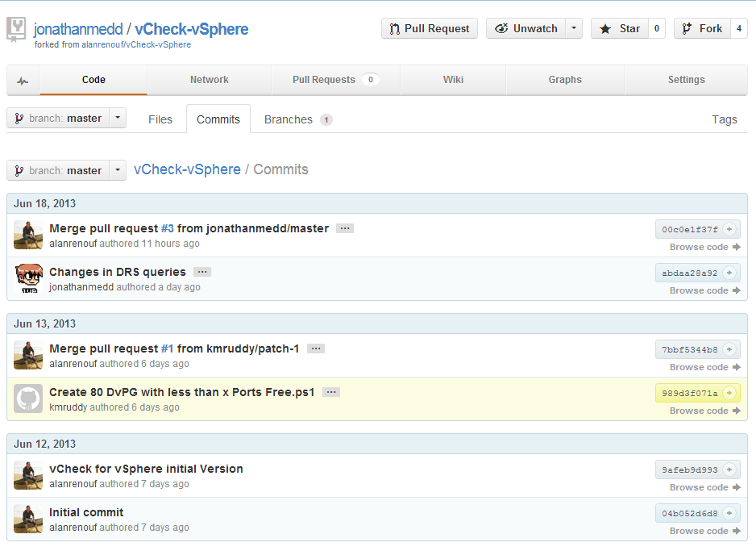Expand ellipsis for Changes in DRS queries
Viewport: 756px width, 555px height.
pyautogui.click(x=202, y=272)
